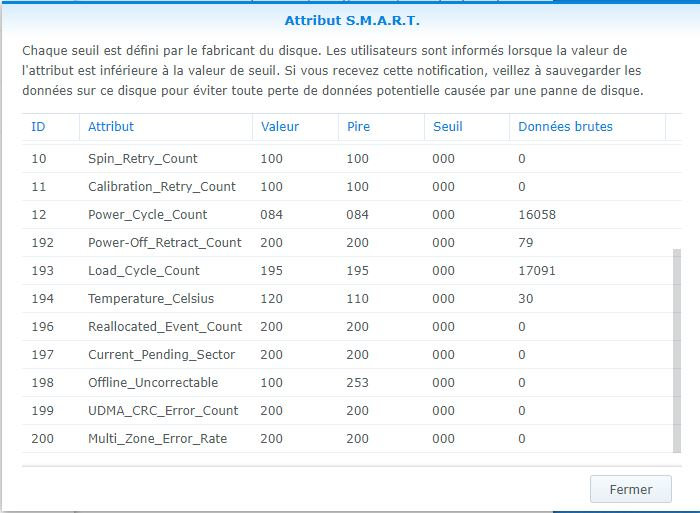Select the UDMA_CRC_Error_Count attribute
700x513 pixels.
[x=163, y=411]
